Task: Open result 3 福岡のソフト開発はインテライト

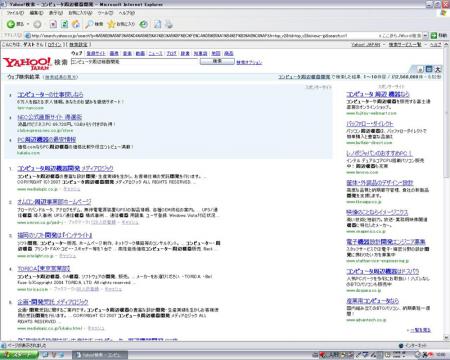Action: [x=55, y=235]
